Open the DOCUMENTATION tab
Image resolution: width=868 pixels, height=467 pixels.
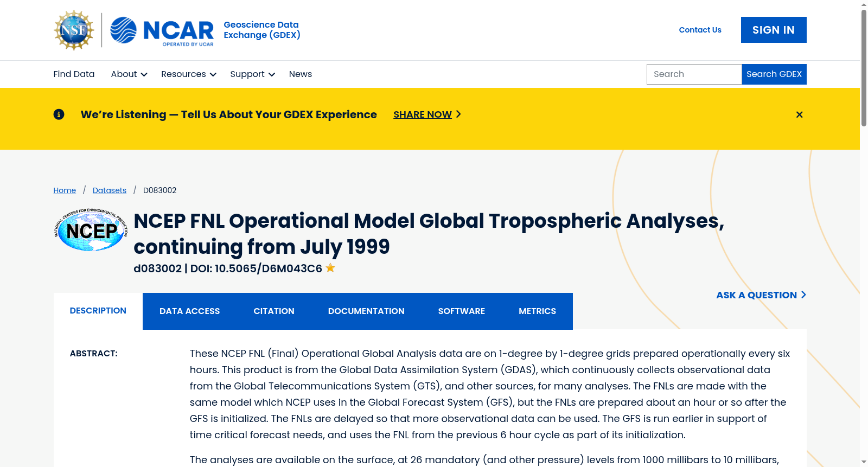pyautogui.click(x=366, y=311)
